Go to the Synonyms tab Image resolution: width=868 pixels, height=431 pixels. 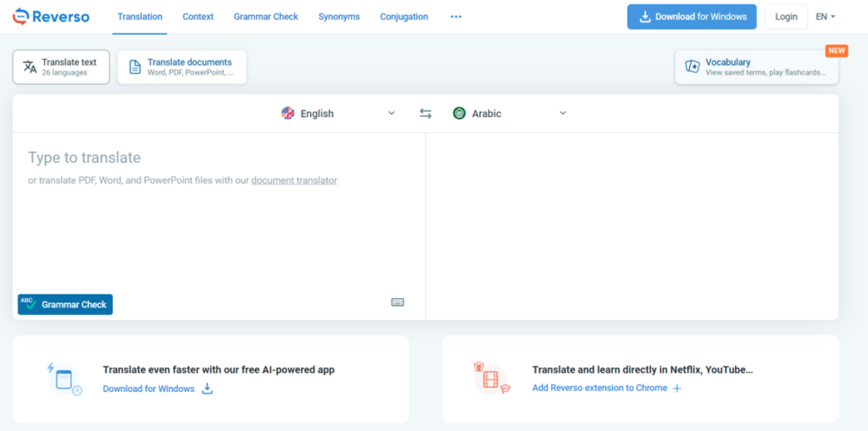[x=339, y=17]
